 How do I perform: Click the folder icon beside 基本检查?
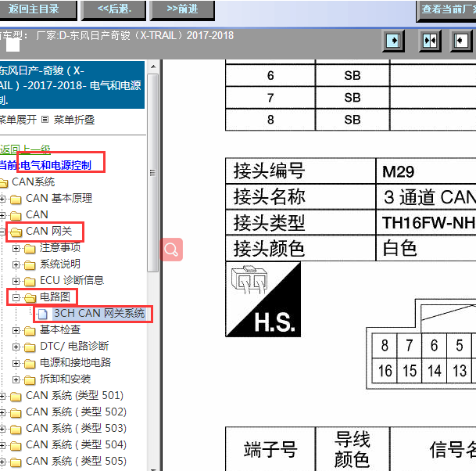coord(30,331)
